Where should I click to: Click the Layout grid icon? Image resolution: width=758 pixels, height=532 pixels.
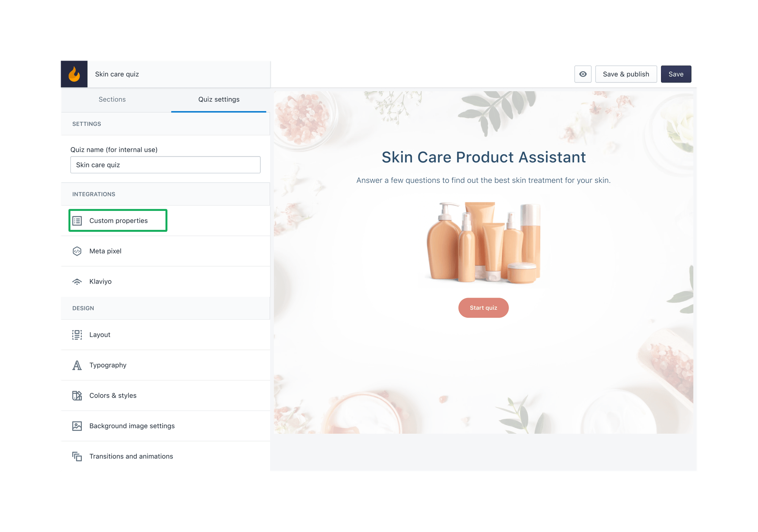point(77,335)
